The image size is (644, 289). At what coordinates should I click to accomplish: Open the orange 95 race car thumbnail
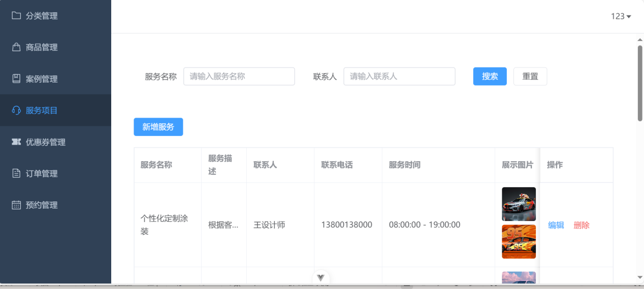pos(519,242)
